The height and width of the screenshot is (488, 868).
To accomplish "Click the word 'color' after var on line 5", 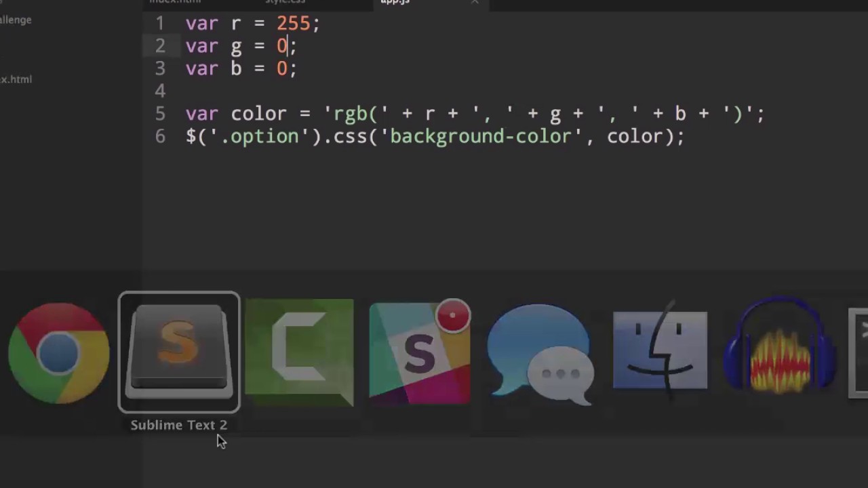I will [x=259, y=114].
